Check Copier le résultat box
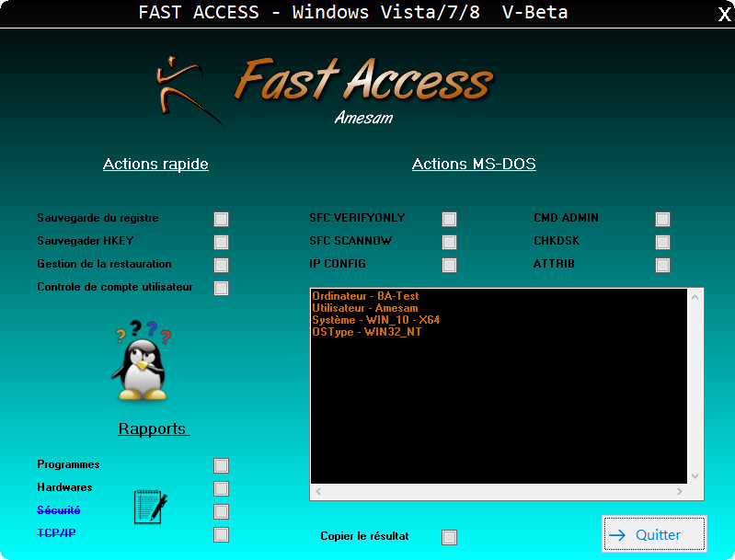This screenshot has height=560, width=735. click(449, 537)
